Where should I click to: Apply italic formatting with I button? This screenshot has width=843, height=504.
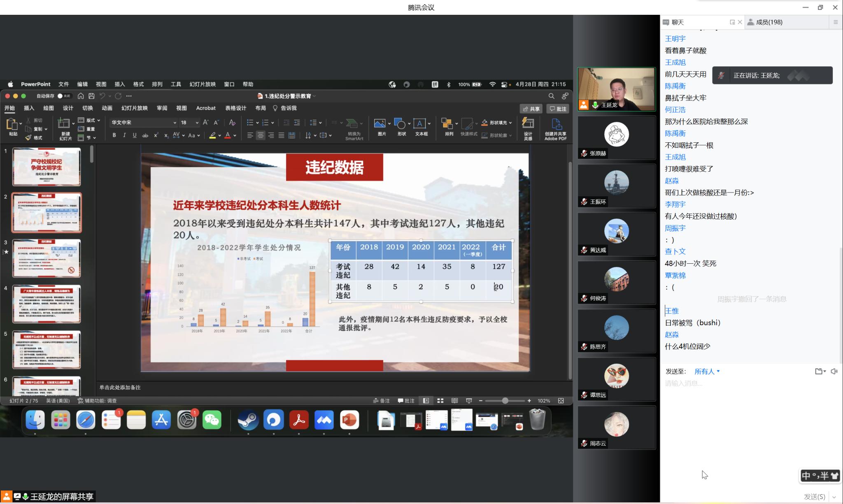tap(124, 135)
